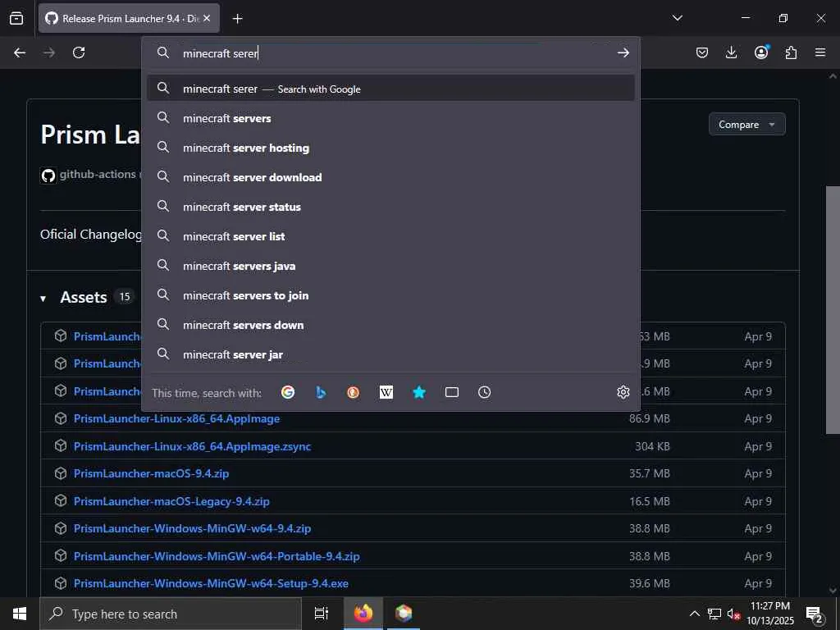840x630 pixels.
Task: Click the go arrow in the address bar
Action: tap(623, 52)
